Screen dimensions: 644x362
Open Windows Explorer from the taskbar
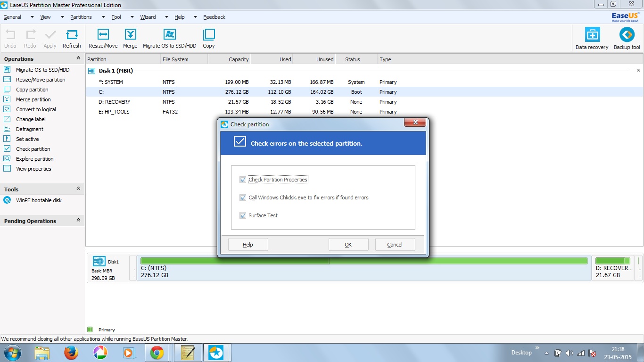(x=42, y=353)
